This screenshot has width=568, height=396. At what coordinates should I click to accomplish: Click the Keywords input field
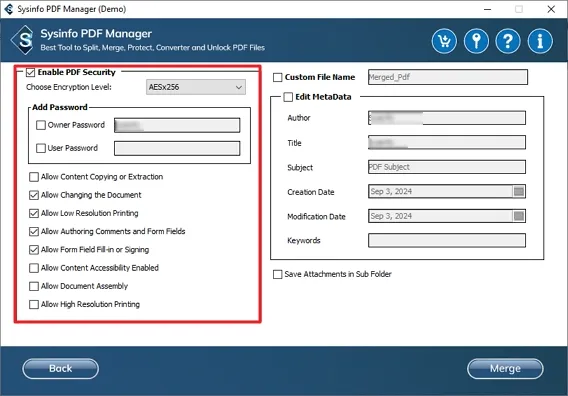(x=447, y=241)
